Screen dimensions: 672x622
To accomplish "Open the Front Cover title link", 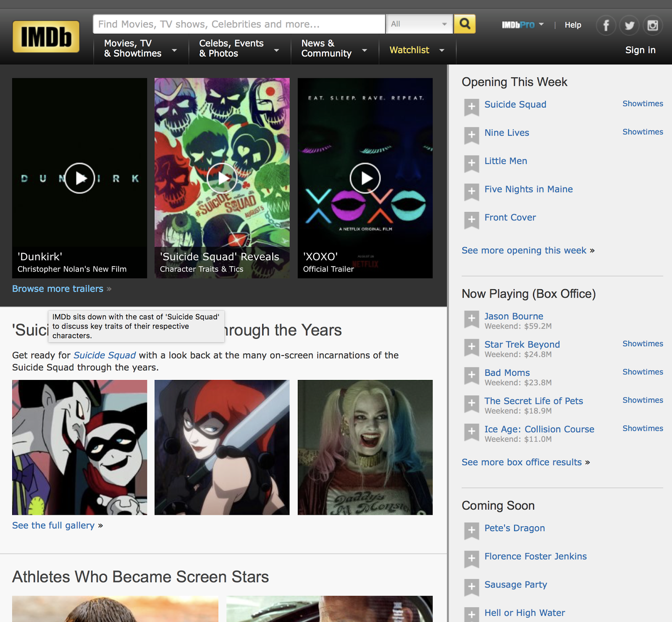I will (510, 217).
